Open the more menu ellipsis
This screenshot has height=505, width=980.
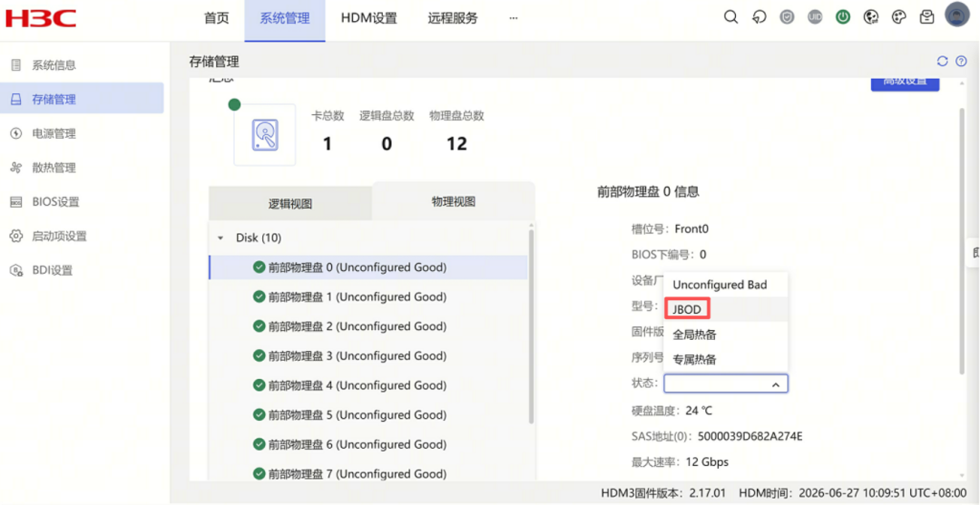pyautogui.click(x=514, y=18)
